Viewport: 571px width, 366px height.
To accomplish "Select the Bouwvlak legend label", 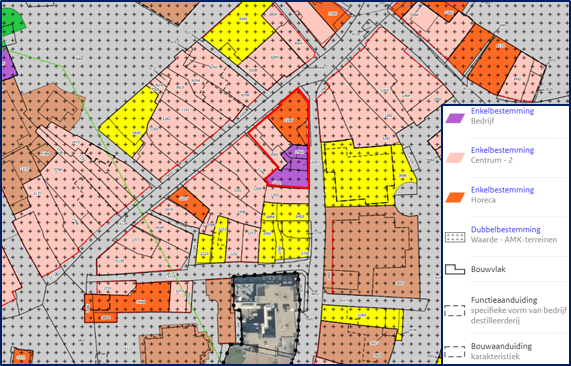I will click(x=488, y=270).
